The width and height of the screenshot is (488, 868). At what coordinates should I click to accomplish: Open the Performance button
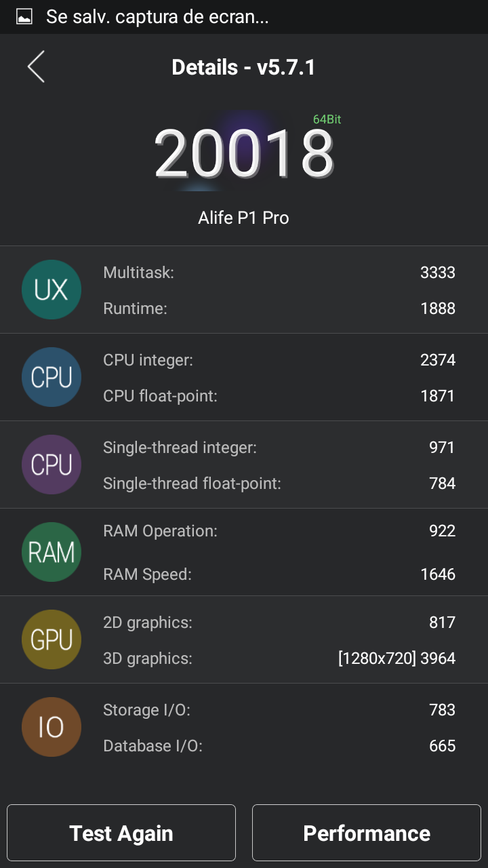click(x=367, y=833)
